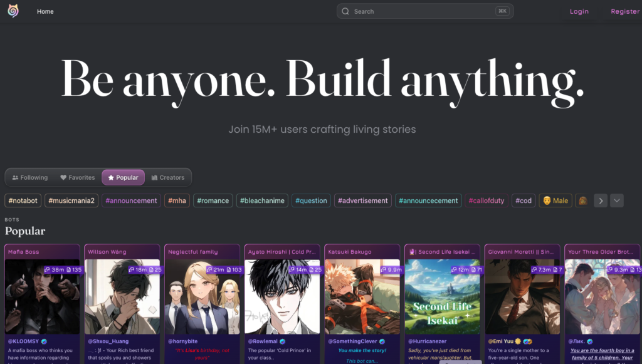Filter by #cod tag

click(524, 200)
